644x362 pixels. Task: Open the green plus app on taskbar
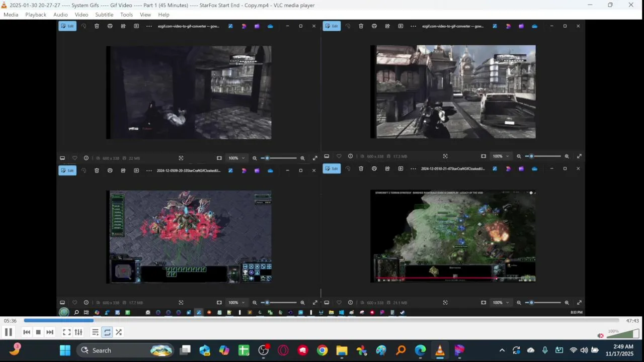pyautogui.click(x=244, y=350)
